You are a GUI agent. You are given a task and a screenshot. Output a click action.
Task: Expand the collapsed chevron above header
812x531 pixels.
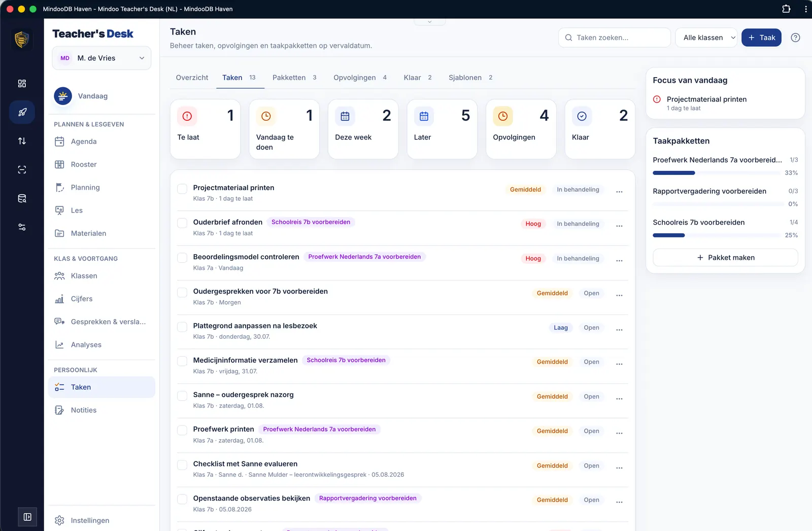click(x=430, y=22)
